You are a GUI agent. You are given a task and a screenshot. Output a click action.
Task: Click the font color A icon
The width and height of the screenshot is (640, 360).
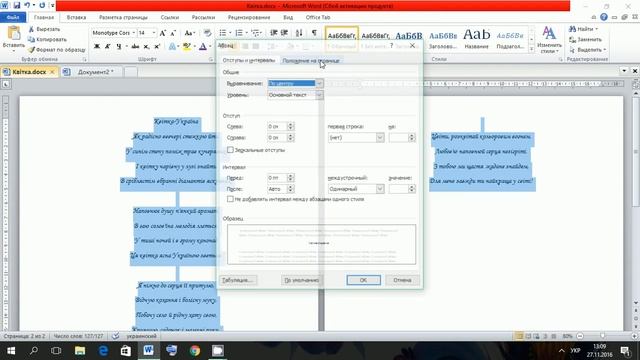click(x=203, y=47)
